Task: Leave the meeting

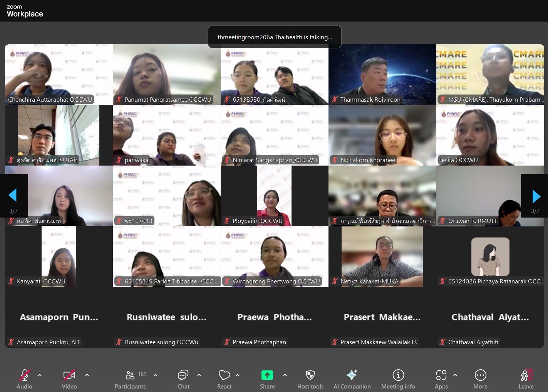Action: (x=526, y=379)
